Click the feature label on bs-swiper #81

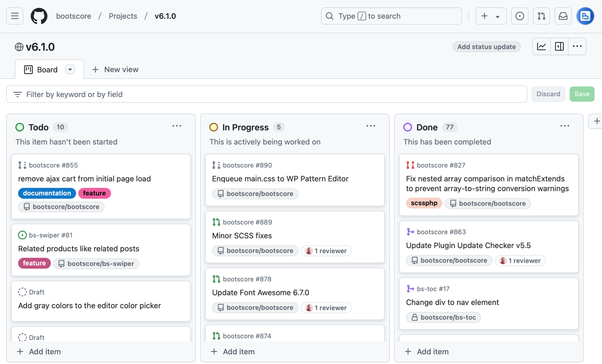point(34,263)
